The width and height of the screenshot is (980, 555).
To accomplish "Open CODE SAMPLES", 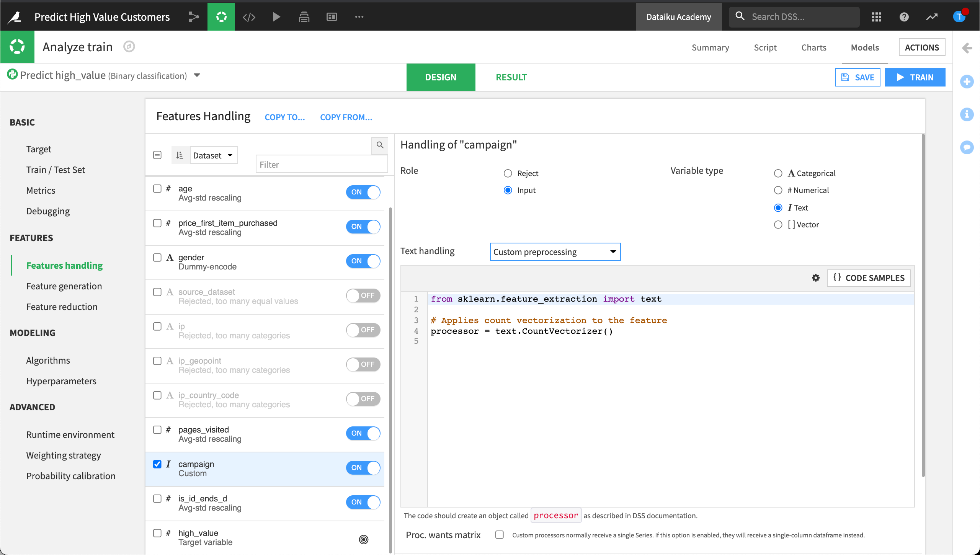I will [869, 278].
